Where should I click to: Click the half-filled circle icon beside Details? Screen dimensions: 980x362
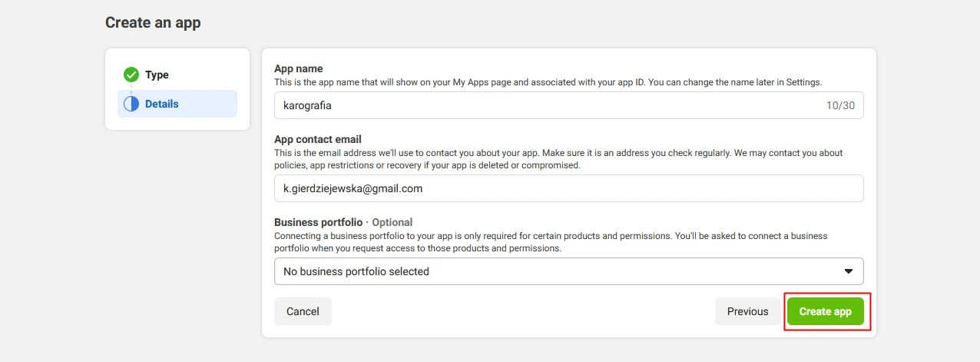pos(131,104)
